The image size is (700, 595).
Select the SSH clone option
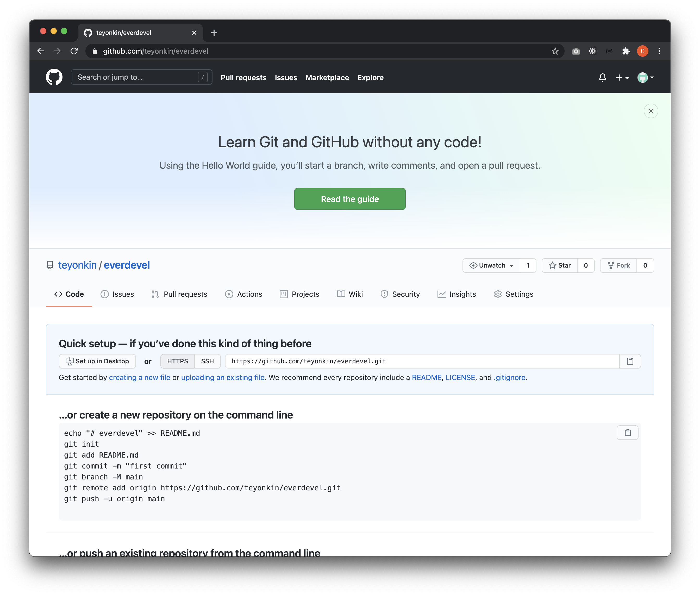[208, 361]
